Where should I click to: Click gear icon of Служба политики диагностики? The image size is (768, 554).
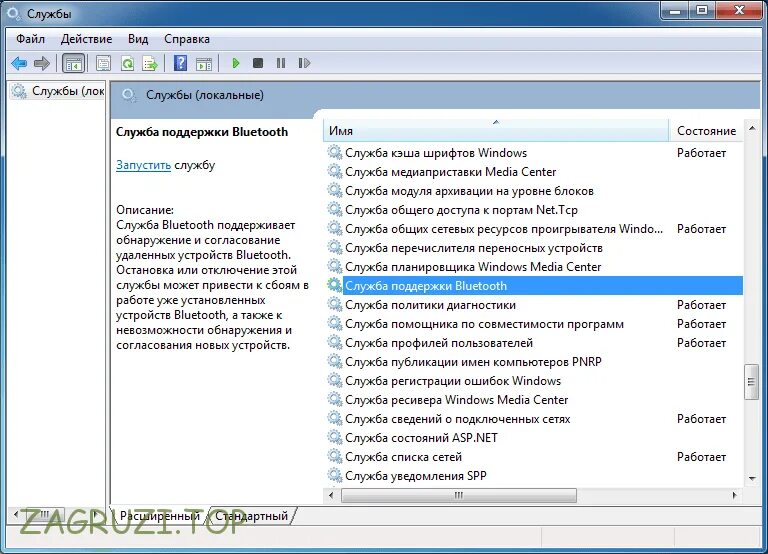pyautogui.click(x=335, y=304)
